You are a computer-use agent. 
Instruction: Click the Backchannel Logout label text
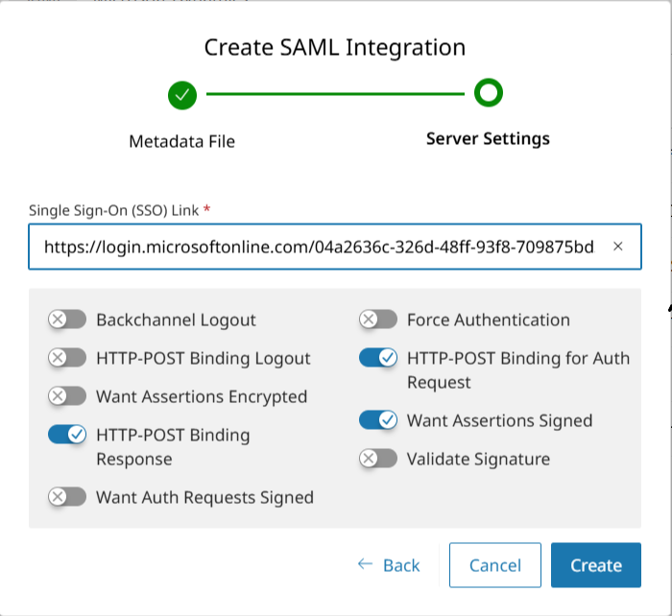pos(176,320)
